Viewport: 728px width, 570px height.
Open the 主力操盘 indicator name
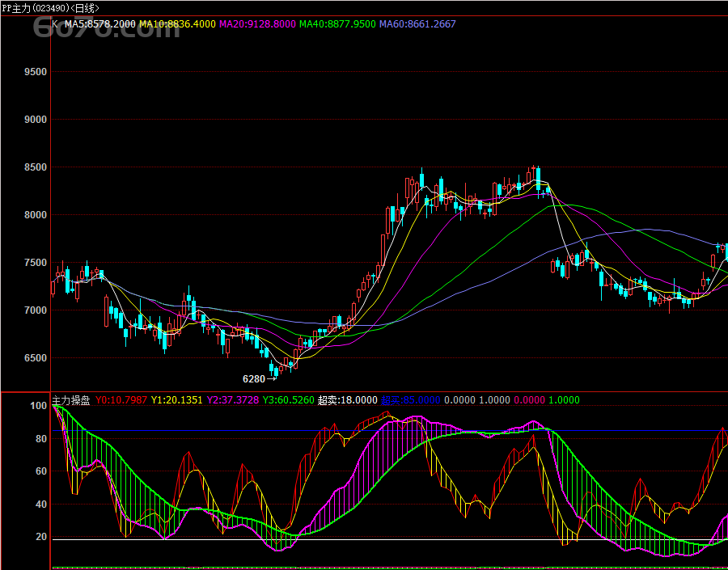71,399
